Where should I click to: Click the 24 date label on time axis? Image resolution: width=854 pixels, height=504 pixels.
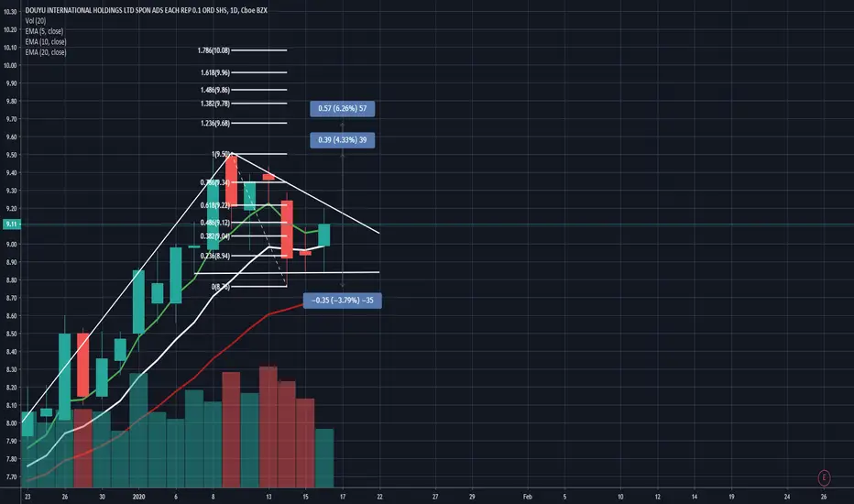[787, 497]
